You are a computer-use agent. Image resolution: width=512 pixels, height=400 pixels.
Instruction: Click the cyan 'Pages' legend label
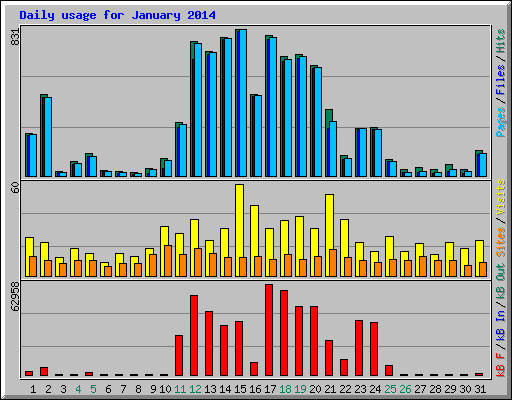pyautogui.click(x=501, y=122)
